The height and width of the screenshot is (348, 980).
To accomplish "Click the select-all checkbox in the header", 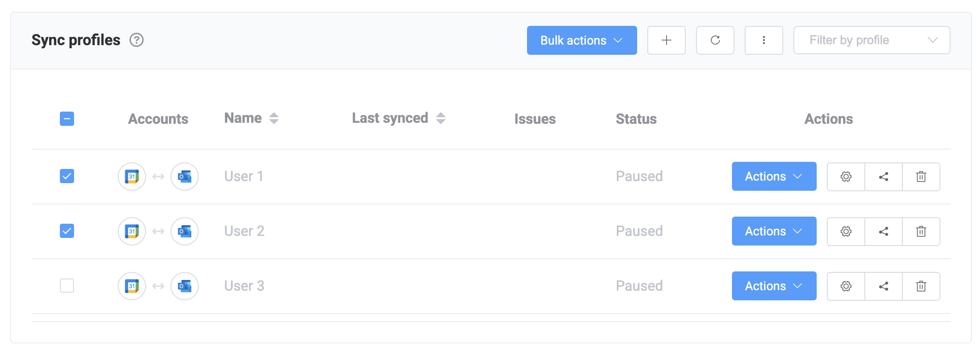I will (x=66, y=118).
